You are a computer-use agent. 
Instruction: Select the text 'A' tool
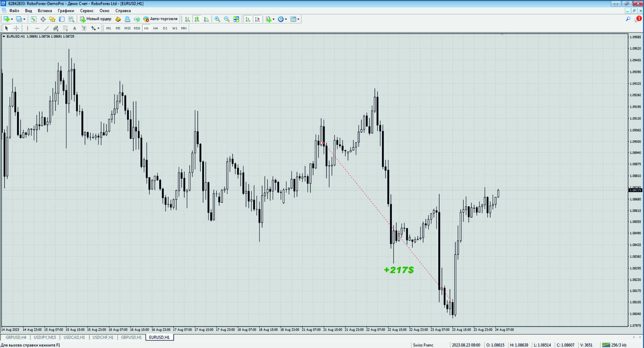point(74,28)
